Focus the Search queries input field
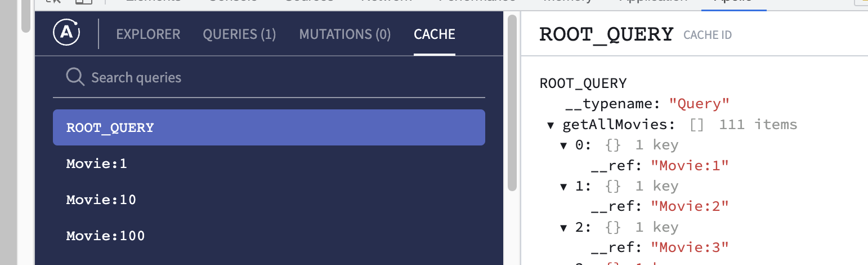Viewport: 868px width, 265px height. tap(269, 77)
